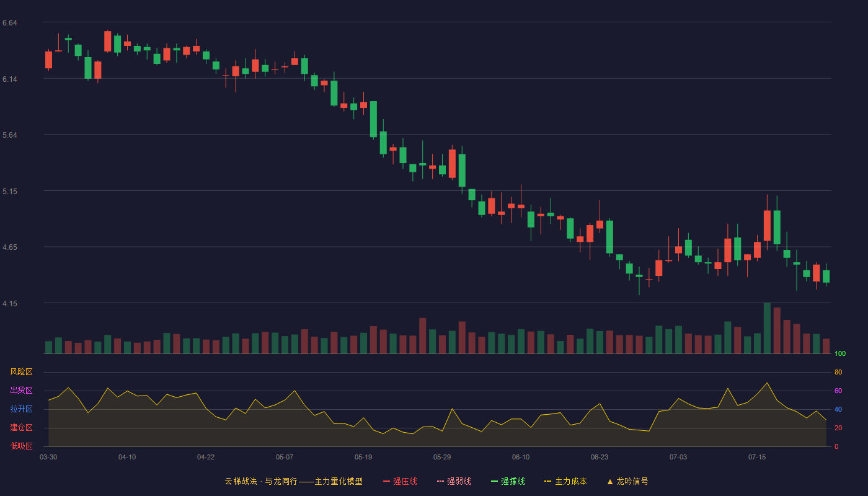Click the green 100 indicator scale value
Viewport: 868px width, 496px height.
pos(840,354)
